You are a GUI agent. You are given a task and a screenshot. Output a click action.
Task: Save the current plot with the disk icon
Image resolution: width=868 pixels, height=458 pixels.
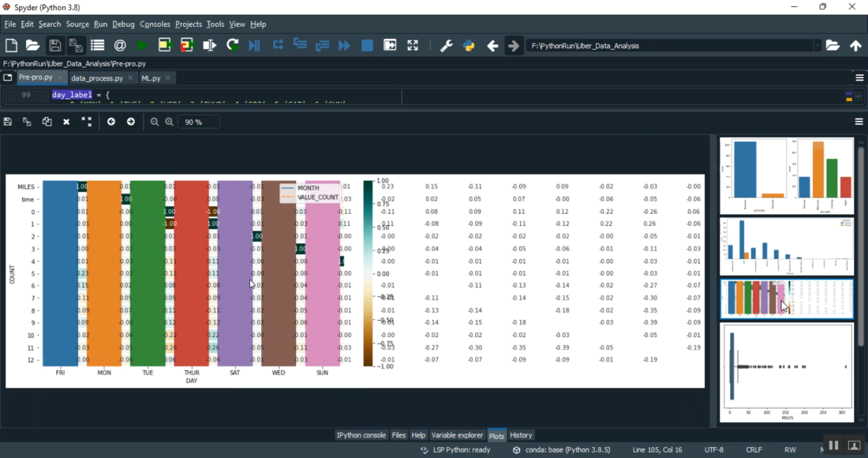tap(8, 122)
